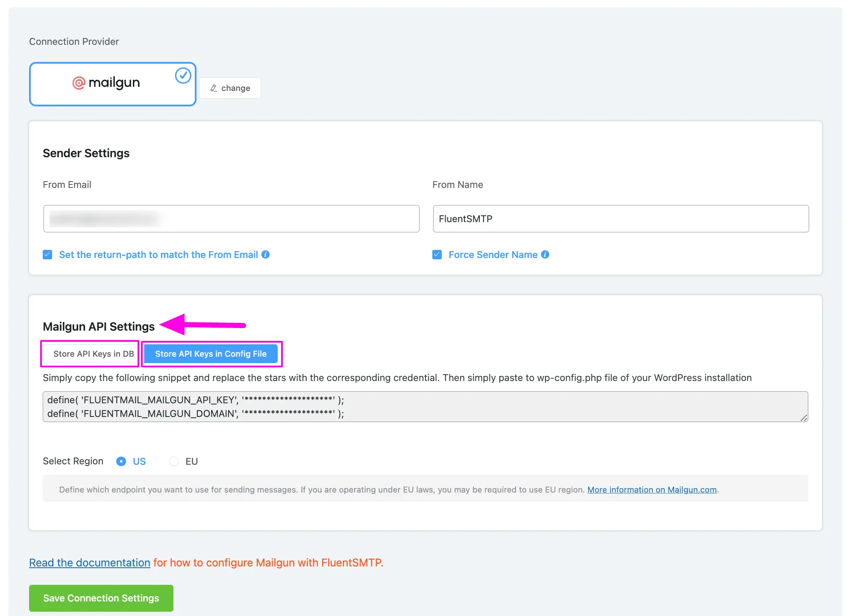Viewport: 851px width, 616px height.
Task: Uncheck the return-path checkbox
Action: pyautogui.click(x=47, y=255)
